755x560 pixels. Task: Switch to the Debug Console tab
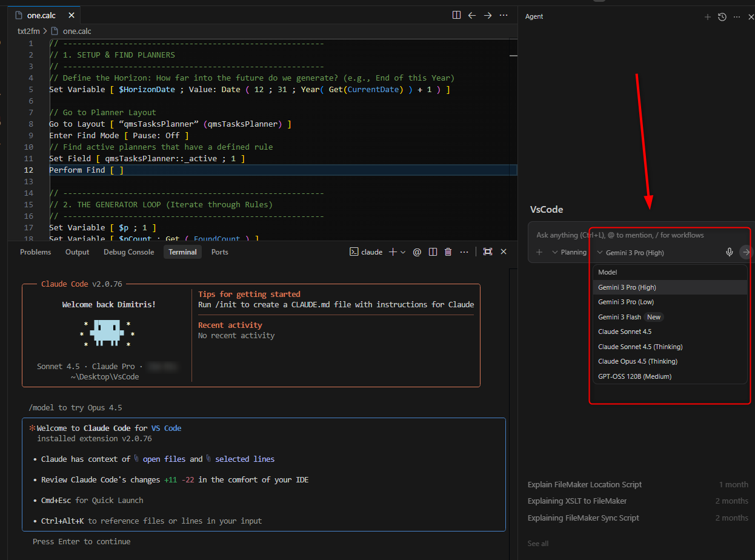(128, 252)
